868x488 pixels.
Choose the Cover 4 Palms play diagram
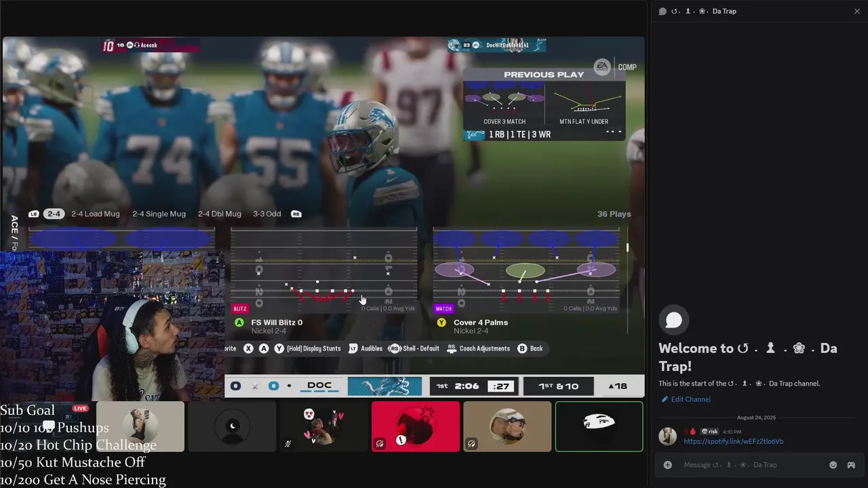coord(526,270)
